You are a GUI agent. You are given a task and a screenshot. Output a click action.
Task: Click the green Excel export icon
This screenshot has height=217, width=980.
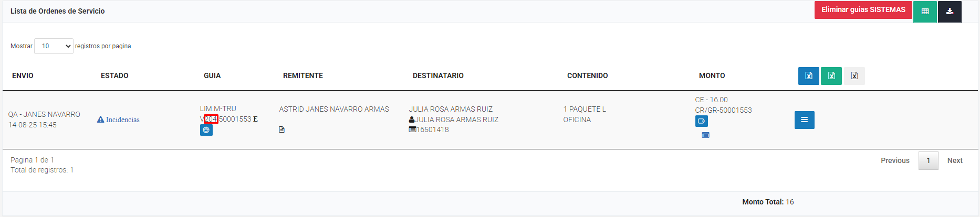831,76
